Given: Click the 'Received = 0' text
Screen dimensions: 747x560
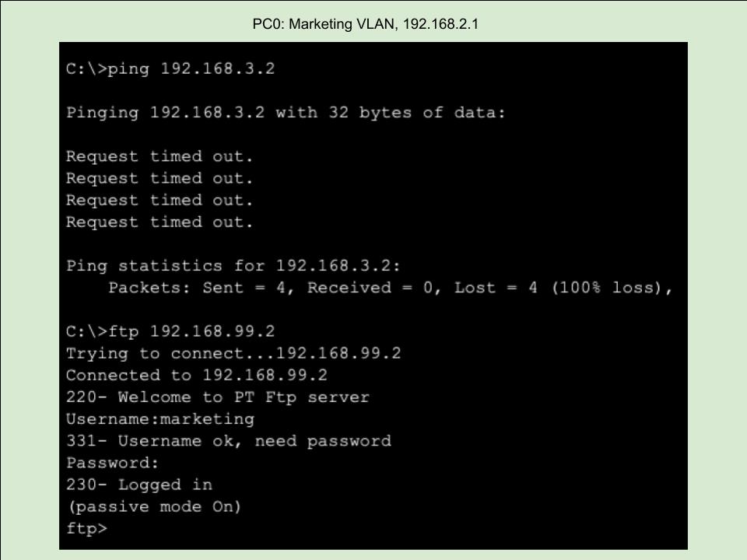Looking at the screenshot, I should coord(370,288).
